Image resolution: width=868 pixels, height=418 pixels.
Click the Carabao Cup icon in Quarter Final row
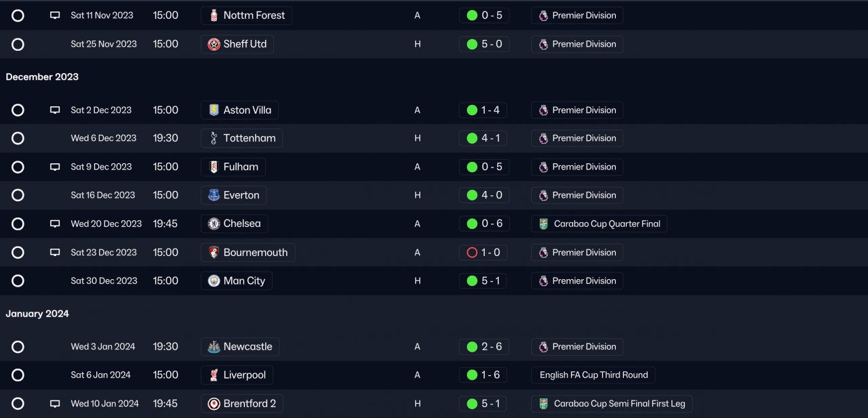543,224
